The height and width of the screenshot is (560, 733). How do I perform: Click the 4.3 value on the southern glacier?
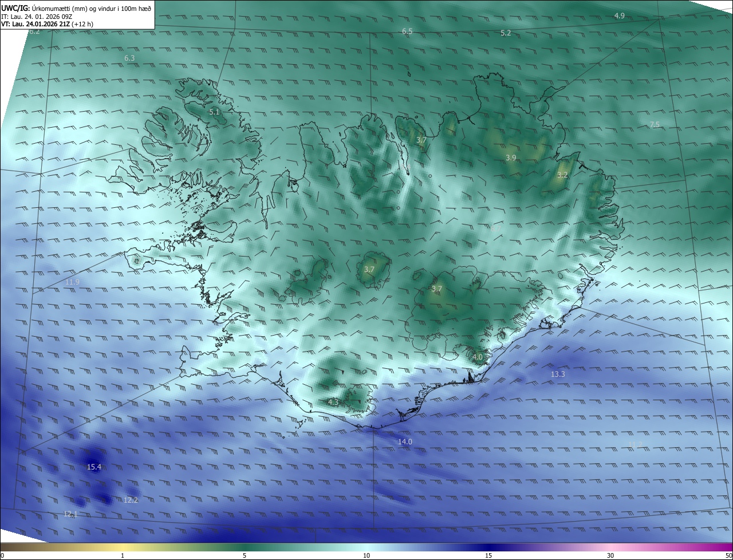pos(333,403)
